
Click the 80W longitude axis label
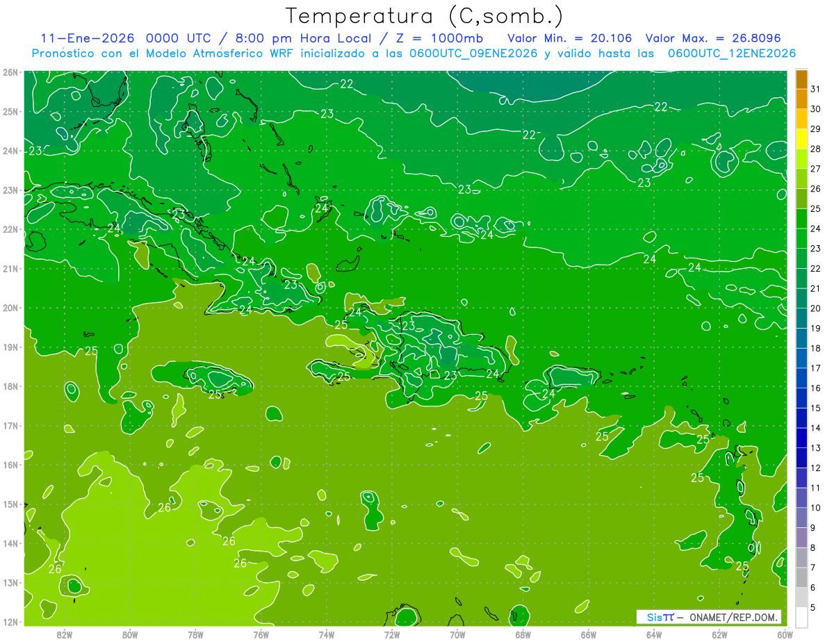pos(130,634)
